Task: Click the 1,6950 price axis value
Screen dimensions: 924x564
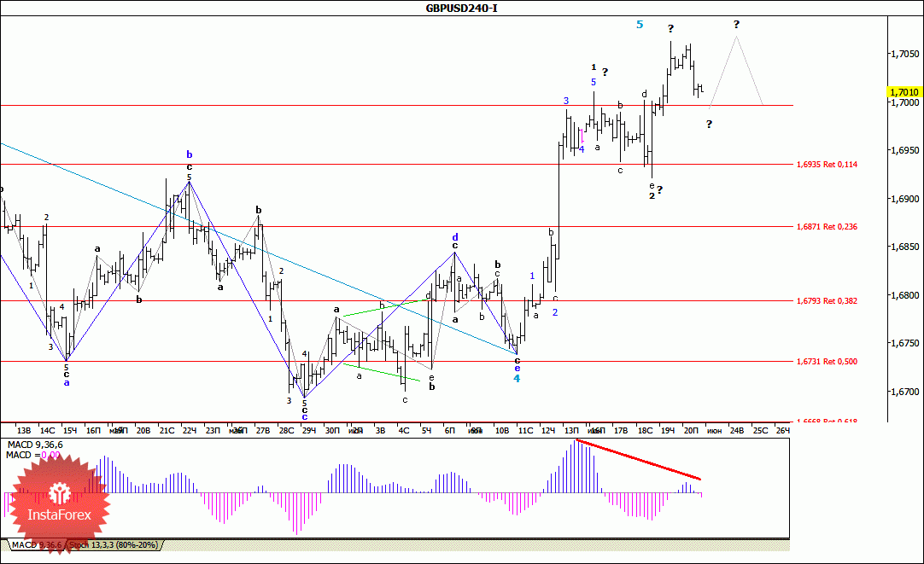Action: click(904, 150)
